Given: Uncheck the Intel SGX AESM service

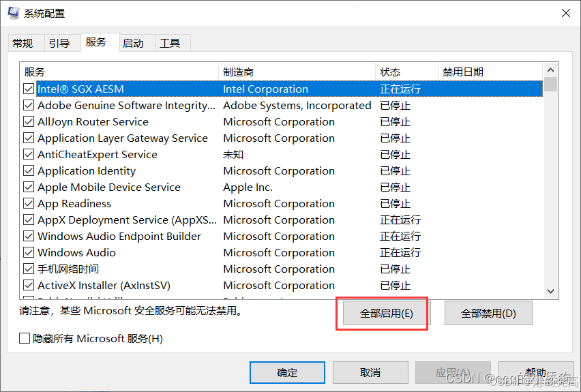Looking at the screenshot, I should click(29, 89).
